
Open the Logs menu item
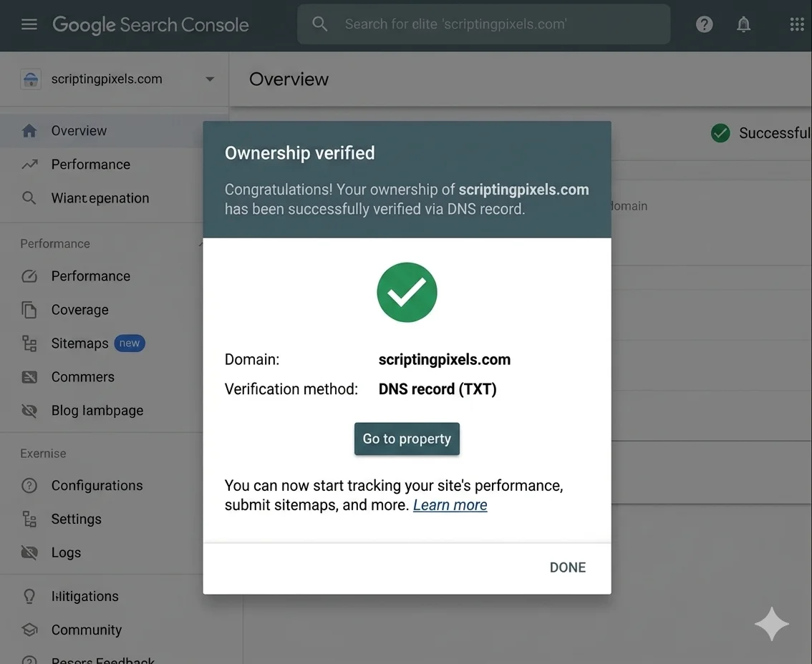(102, 552)
